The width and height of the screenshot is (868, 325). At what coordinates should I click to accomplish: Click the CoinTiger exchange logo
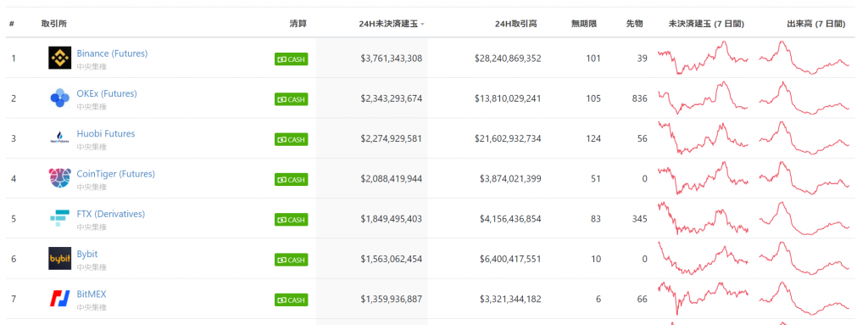(60, 178)
